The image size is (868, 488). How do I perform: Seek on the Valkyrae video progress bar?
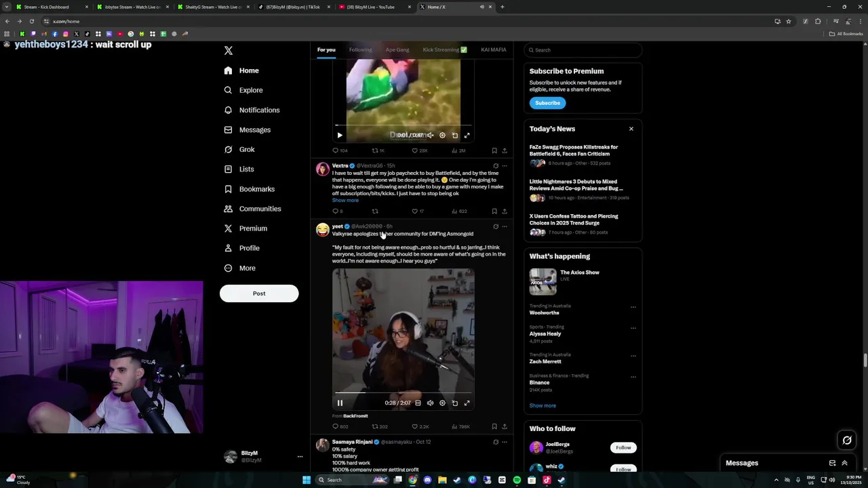[x=403, y=392]
